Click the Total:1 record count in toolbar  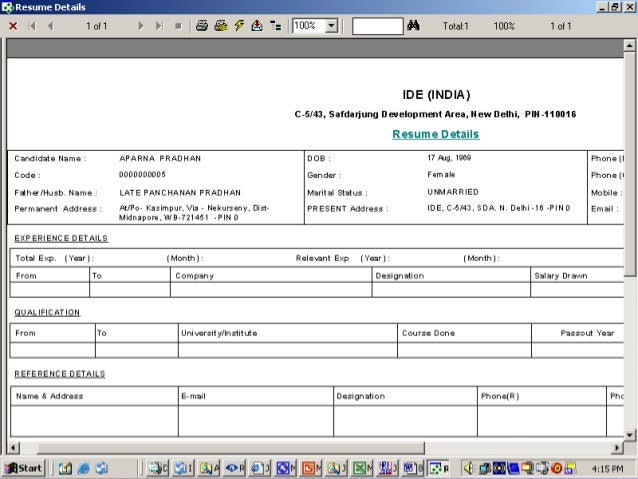tap(456, 26)
